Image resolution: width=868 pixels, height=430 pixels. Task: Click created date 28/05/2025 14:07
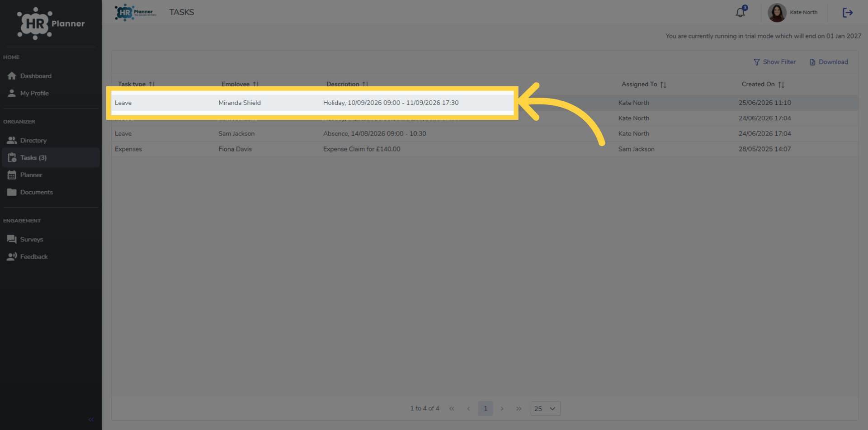764,149
